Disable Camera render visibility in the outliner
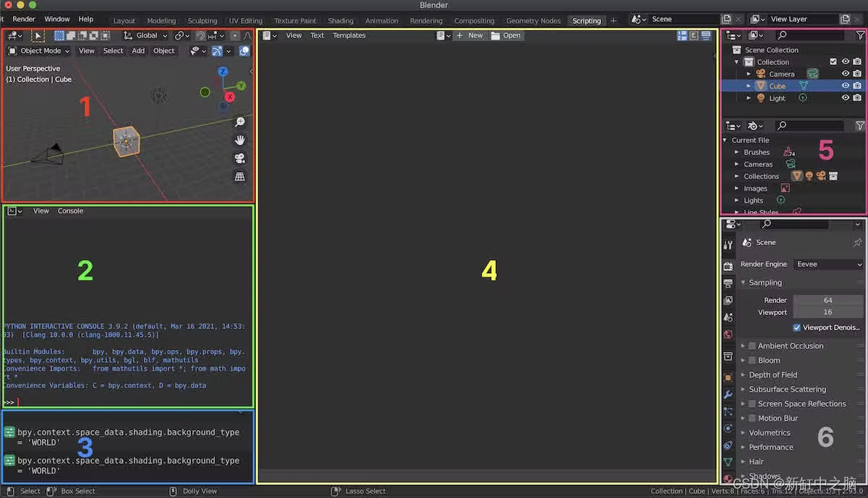The width and height of the screenshot is (868, 498). [x=857, y=74]
